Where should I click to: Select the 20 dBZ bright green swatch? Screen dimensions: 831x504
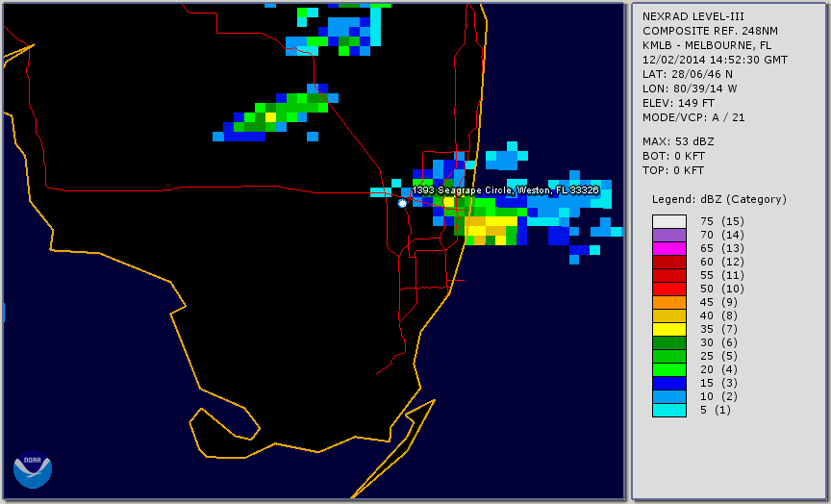pyautogui.click(x=669, y=370)
